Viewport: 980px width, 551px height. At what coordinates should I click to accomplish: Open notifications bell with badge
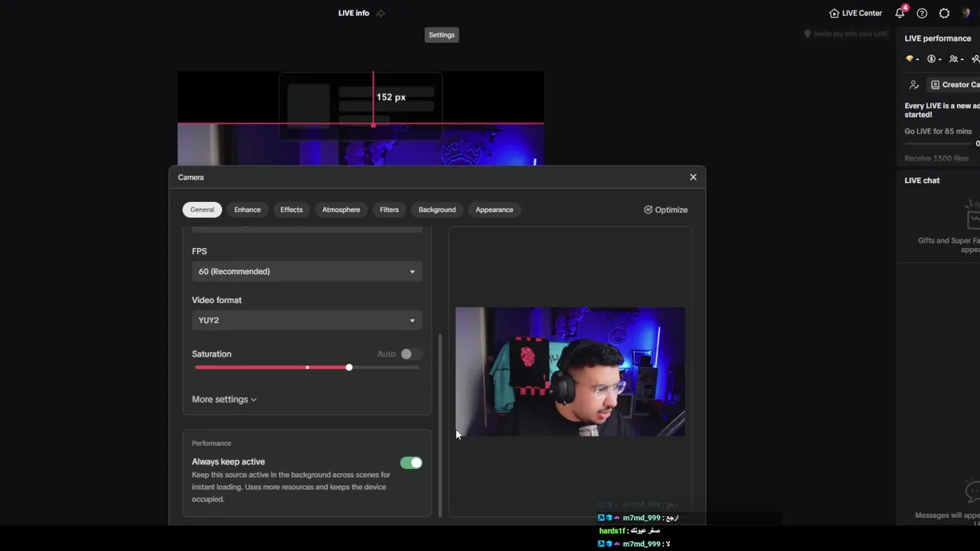click(x=900, y=13)
